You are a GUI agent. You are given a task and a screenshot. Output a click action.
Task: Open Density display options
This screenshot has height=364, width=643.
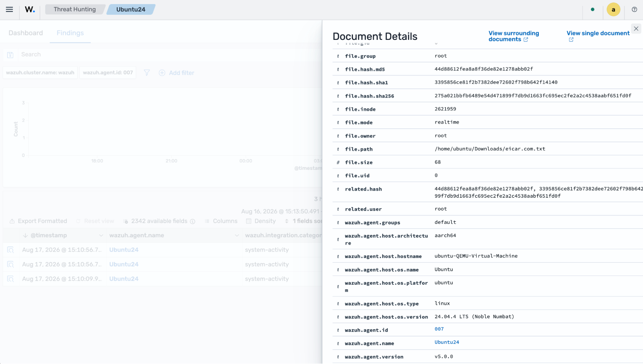(x=261, y=221)
